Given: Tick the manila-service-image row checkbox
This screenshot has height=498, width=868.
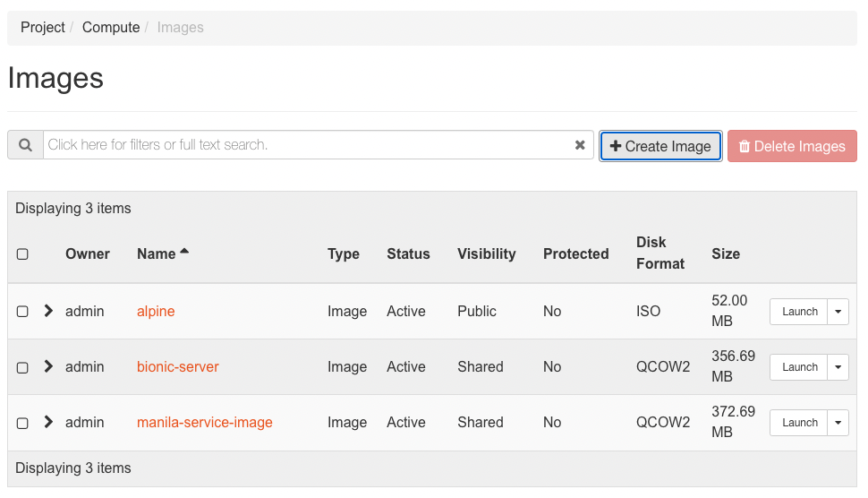Looking at the screenshot, I should pyautogui.click(x=22, y=423).
